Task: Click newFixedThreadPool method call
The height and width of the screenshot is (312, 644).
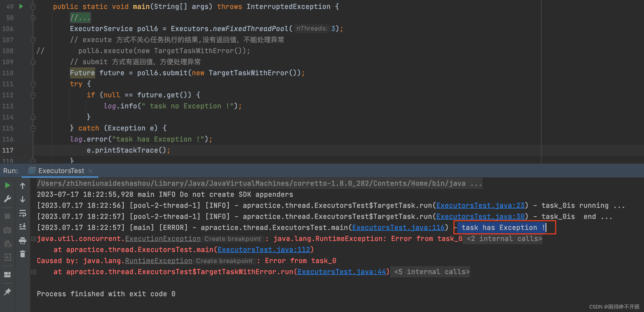Action: click(x=251, y=29)
